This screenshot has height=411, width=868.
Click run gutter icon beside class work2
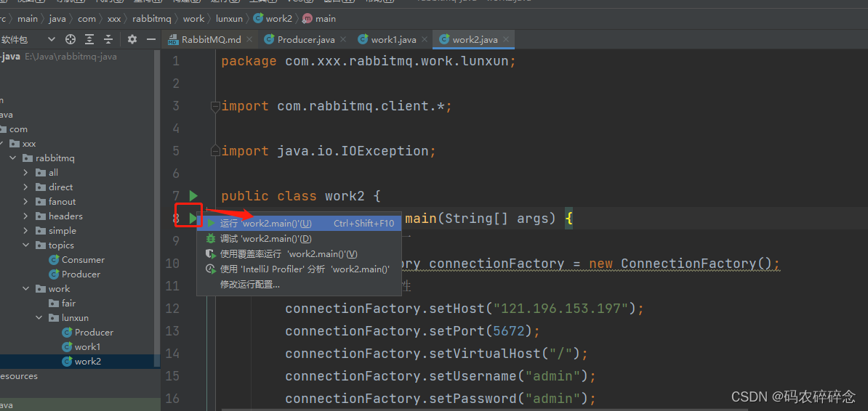click(193, 195)
